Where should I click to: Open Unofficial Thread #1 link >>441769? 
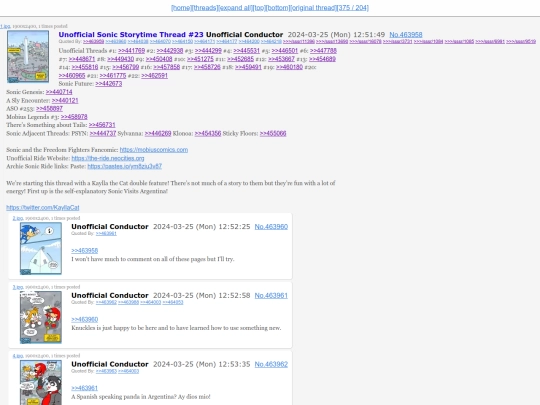131,51
